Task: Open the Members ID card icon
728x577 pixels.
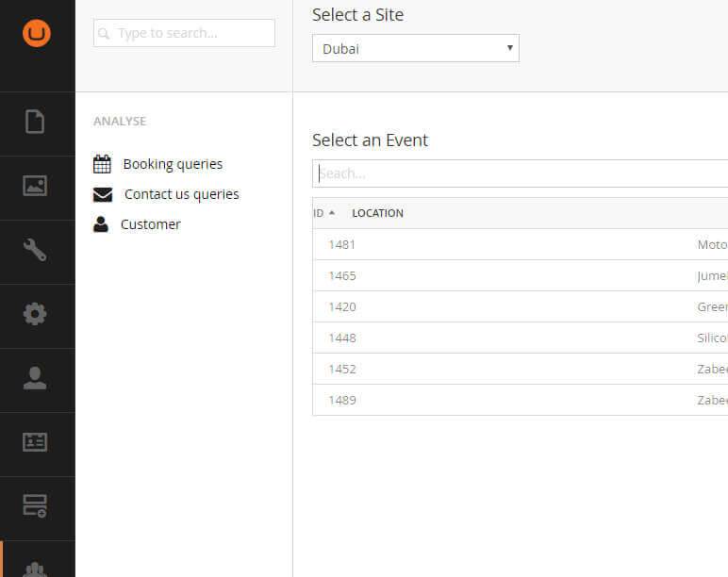Action: point(35,442)
